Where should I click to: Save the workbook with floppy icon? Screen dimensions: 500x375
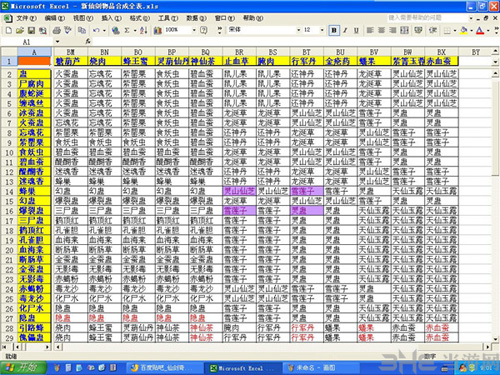pyautogui.click(x=31, y=30)
